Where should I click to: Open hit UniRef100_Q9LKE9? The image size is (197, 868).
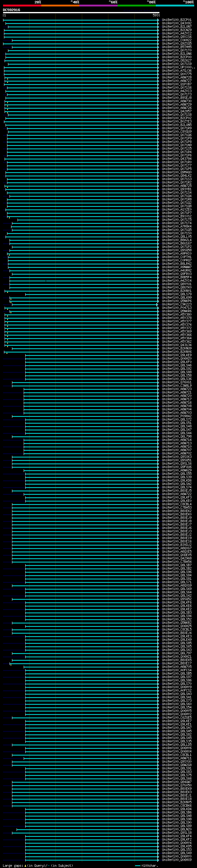tap(176, 355)
